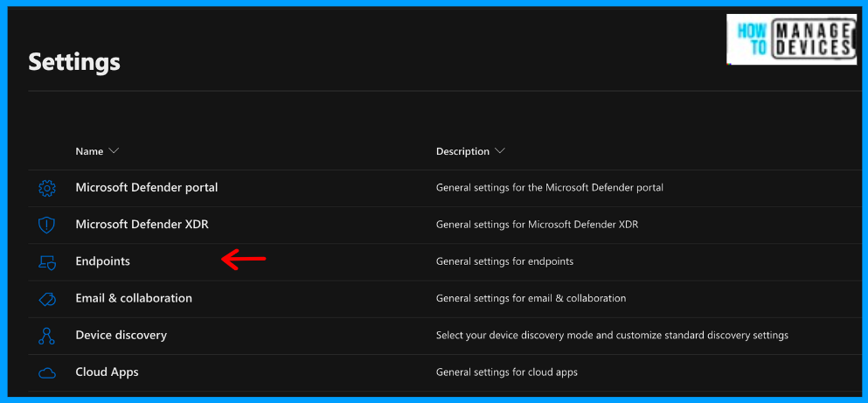
Task: Open Microsoft Defender portal settings
Action: coord(147,188)
